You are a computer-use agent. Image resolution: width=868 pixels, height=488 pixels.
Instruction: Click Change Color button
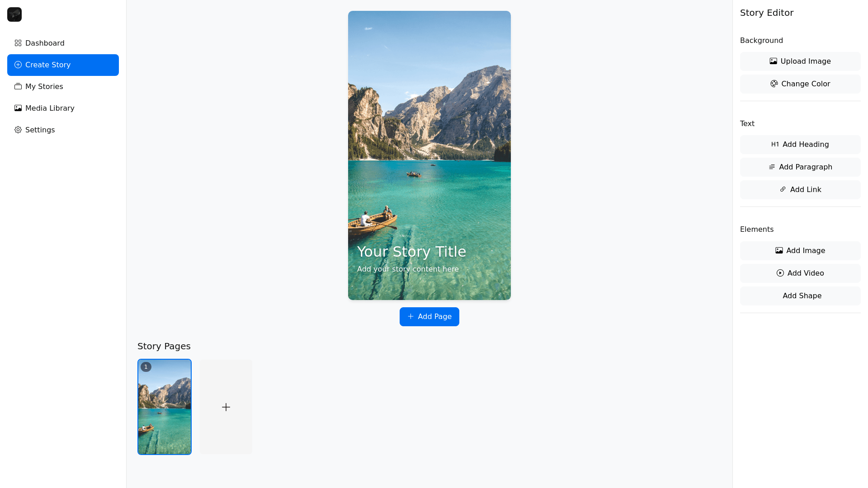coord(800,84)
